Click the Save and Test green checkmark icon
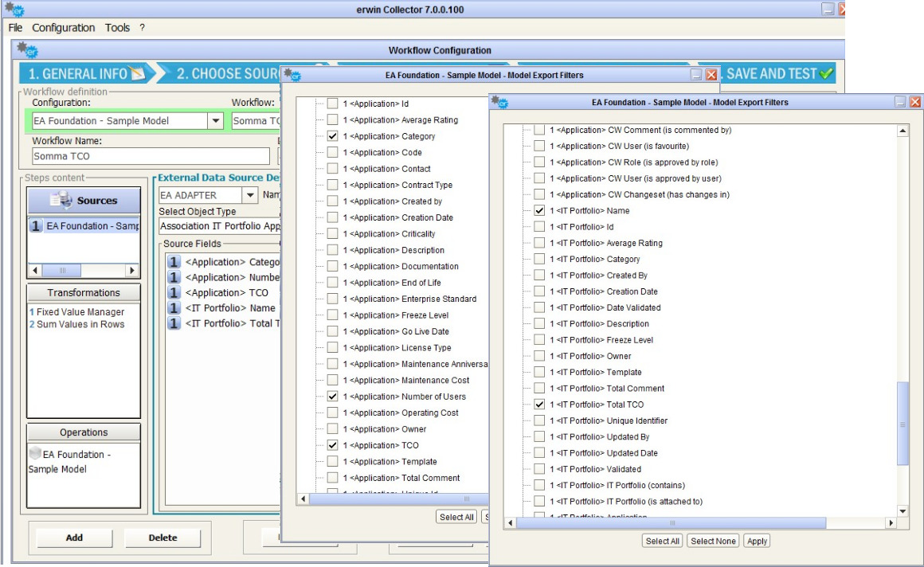Screen dimensions: 924x567 [x=826, y=74]
